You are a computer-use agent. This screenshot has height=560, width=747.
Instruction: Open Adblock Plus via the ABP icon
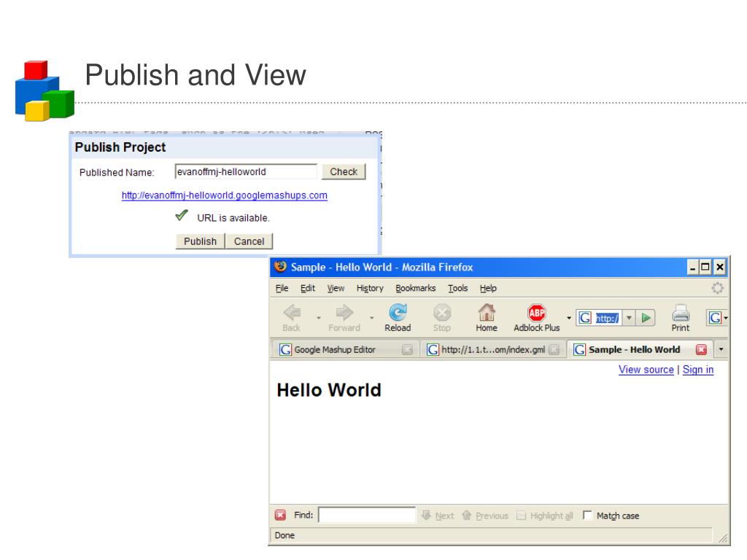pyautogui.click(x=536, y=313)
